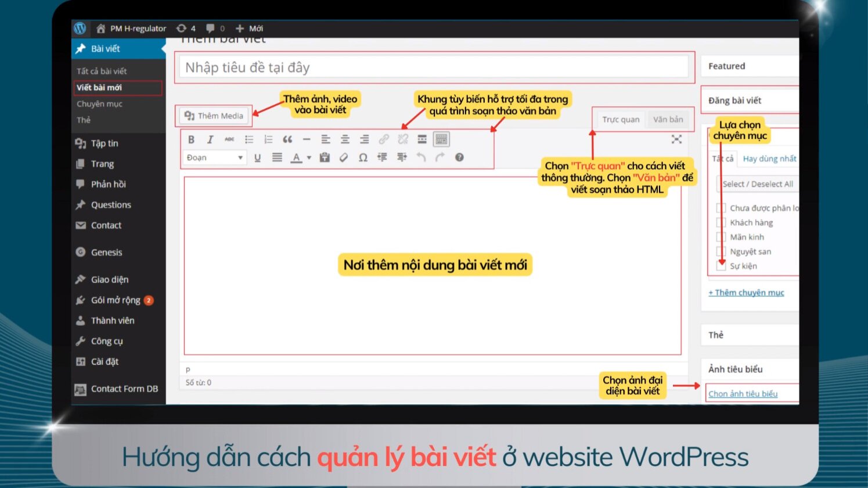The width and height of the screenshot is (868, 488).
Task: Insert a numbered list
Action: click(x=268, y=139)
